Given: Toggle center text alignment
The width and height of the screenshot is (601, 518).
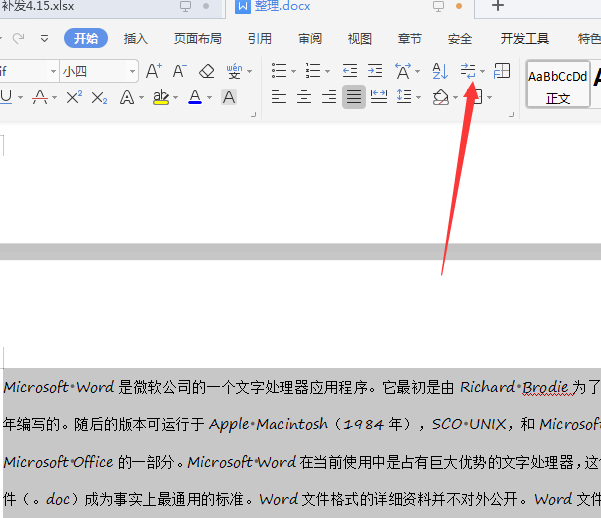Looking at the screenshot, I should [304, 97].
